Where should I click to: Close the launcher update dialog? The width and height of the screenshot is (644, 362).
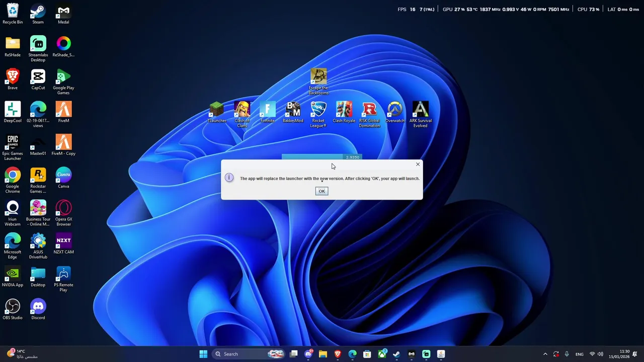(x=418, y=164)
